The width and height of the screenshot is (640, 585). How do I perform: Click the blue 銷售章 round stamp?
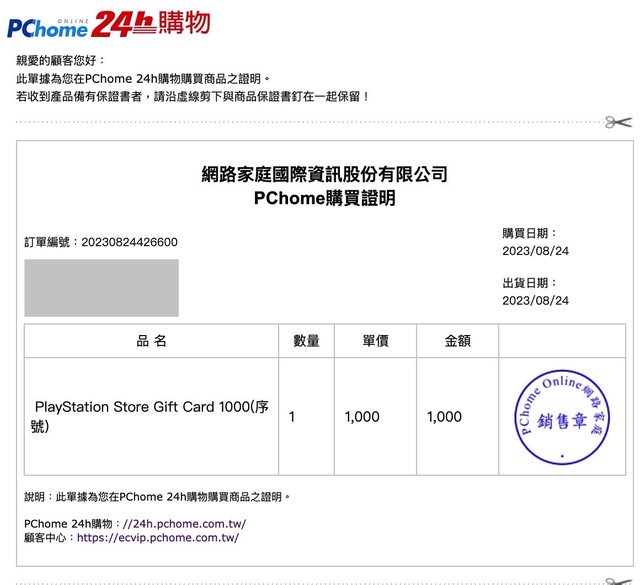click(x=562, y=417)
